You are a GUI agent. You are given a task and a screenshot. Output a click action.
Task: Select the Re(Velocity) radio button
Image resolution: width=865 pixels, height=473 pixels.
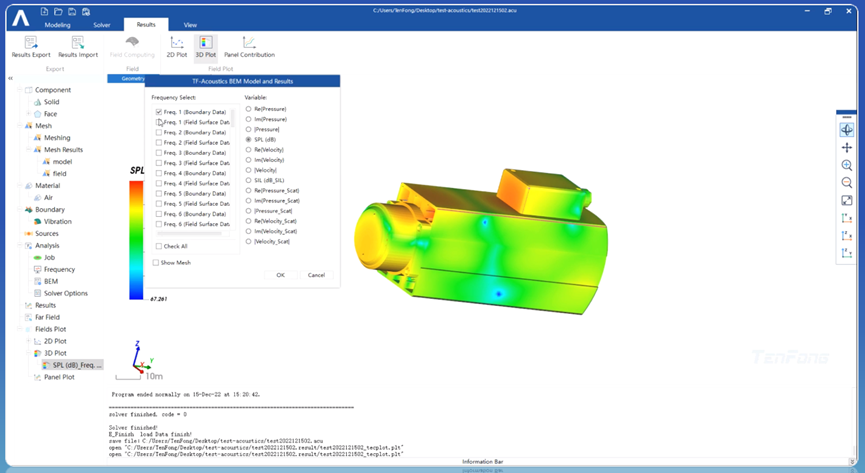coord(248,150)
